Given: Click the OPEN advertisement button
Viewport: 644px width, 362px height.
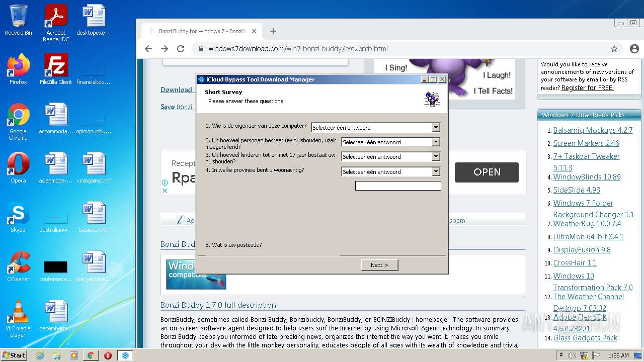Looking at the screenshot, I should [x=487, y=172].
